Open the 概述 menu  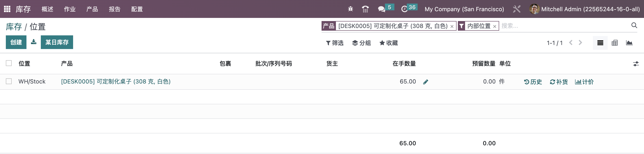pos(48,9)
